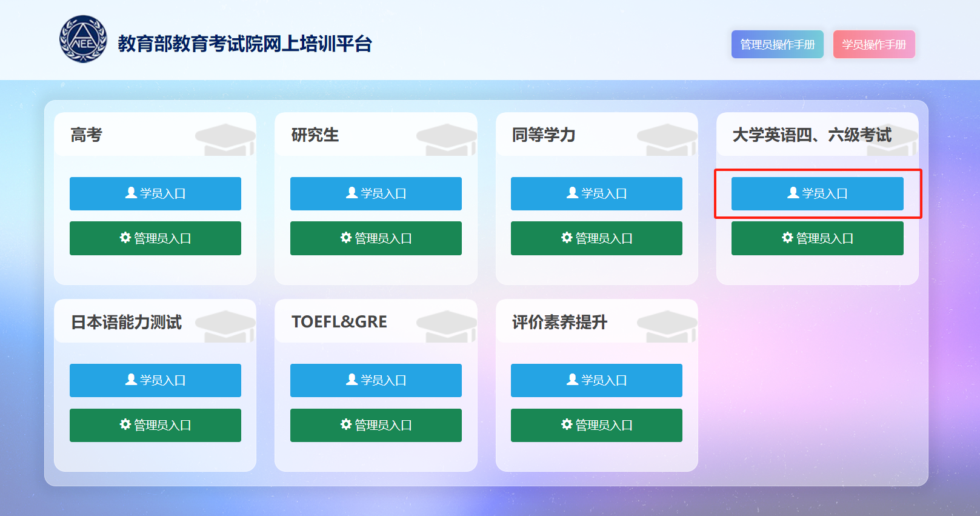Click 学员入口 under 日本语能力测试

(155, 380)
